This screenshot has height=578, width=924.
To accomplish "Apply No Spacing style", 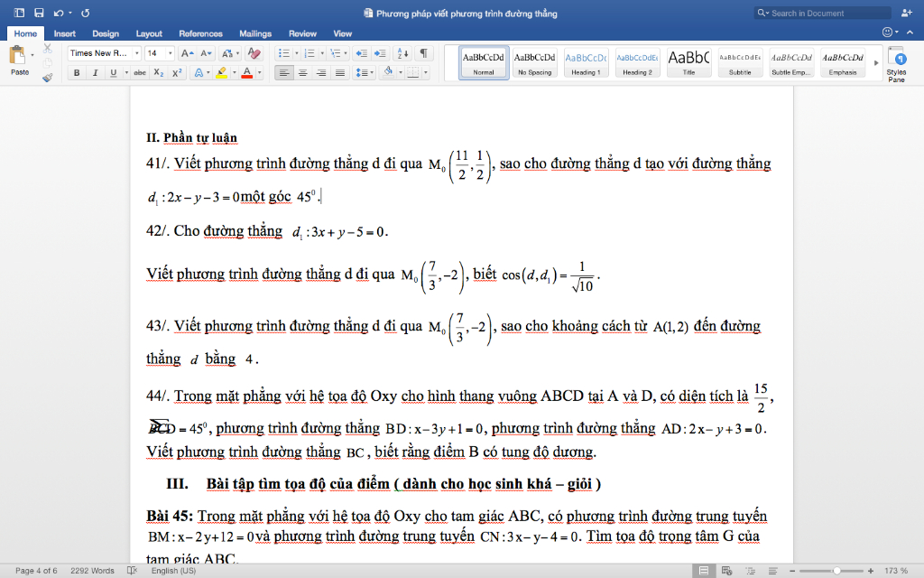I will (534, 62).
